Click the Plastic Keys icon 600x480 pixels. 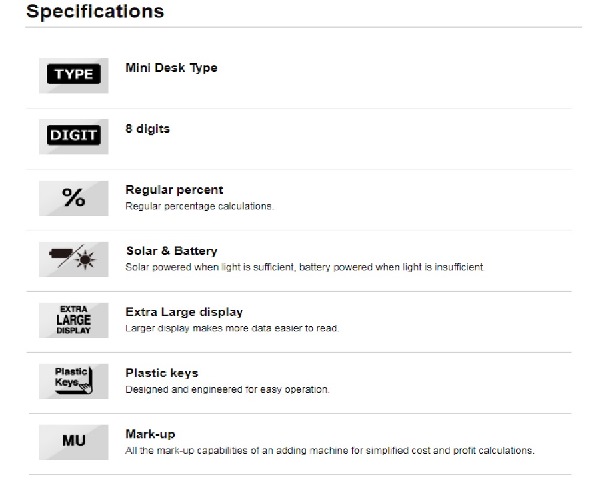pyautogui.click(x=73, y=381)
